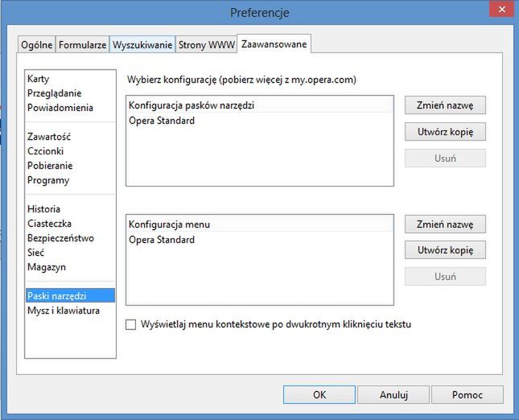This screenshot has height=420, width=519.
Task: Click Zmień nazwę for toolbar configuration
Action: coord(445,105)
